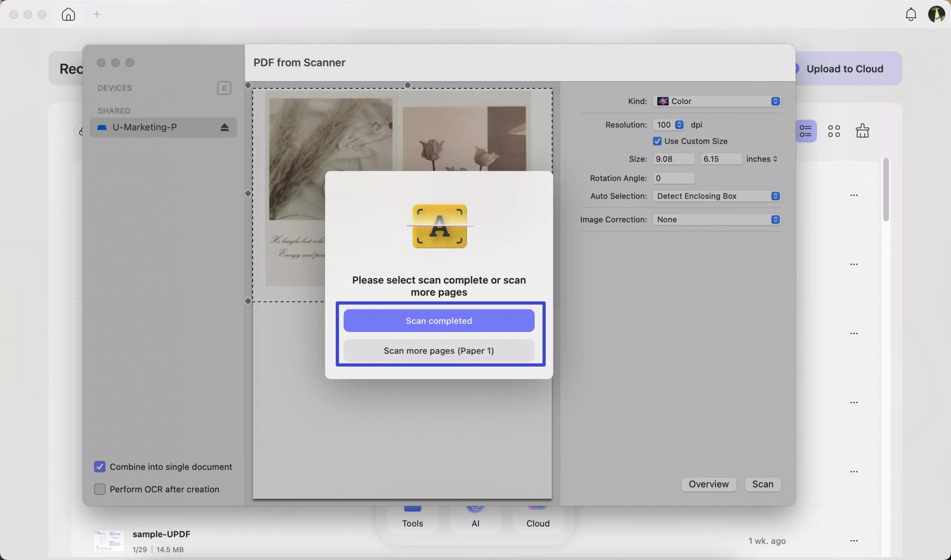Open notifications via the bell icon
Viewport: 951px width, 560px height.
tap(911, 14)
